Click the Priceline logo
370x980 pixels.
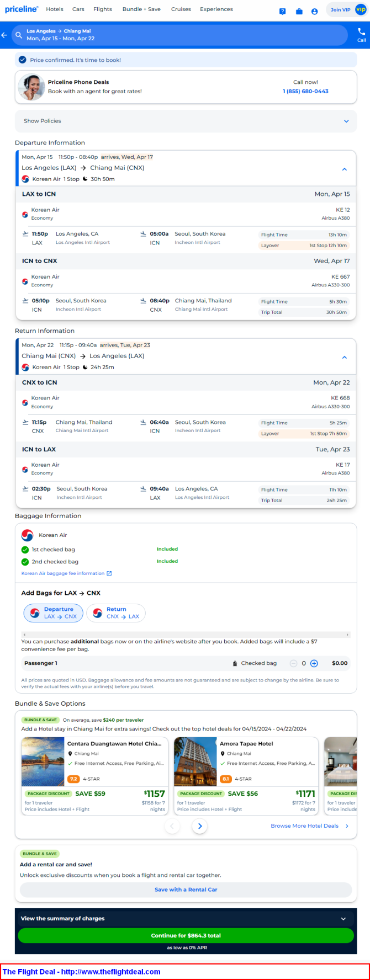click(22, 9)
